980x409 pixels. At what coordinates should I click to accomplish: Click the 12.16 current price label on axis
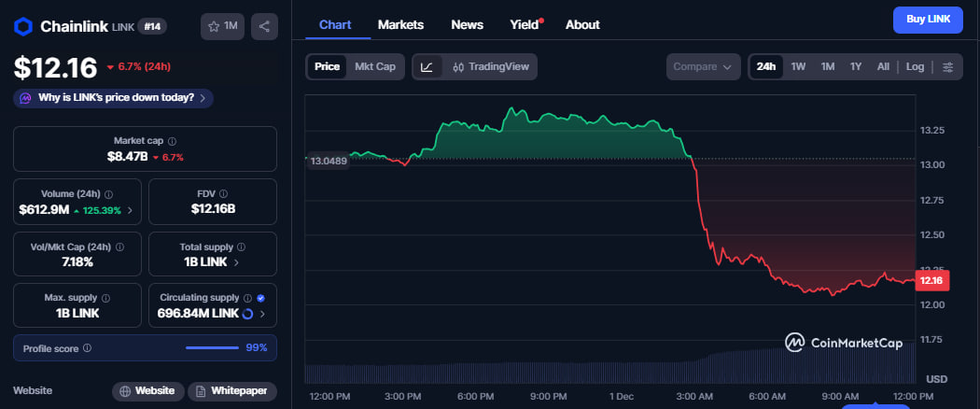click(x=931, y=281)
